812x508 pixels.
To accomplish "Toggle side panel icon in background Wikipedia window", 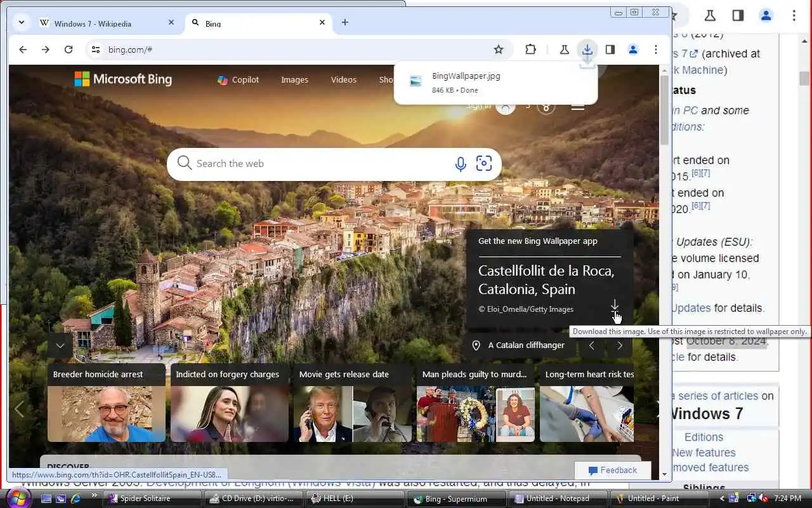I will coord(738,15).
